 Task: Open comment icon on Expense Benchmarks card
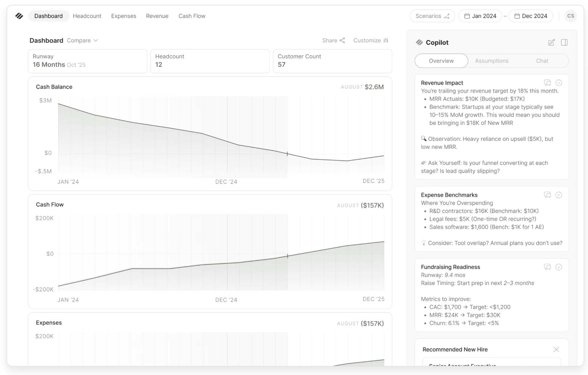click(x=547, y=195)
